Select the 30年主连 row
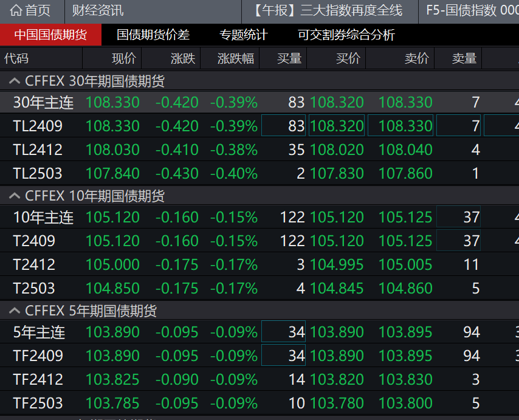Viewport: 519px width, 420px height. click(x=259, y=102)
